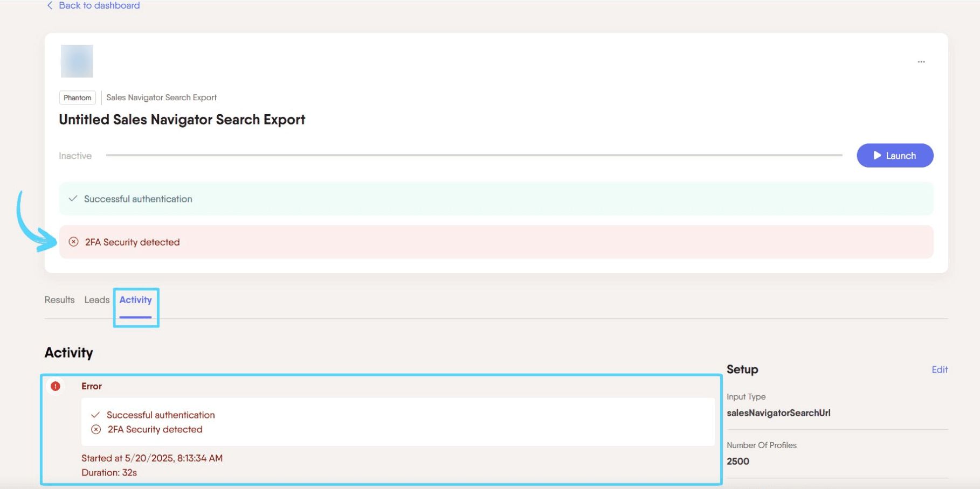The height and width of the screenshot is (489, 980).
Task: Click the checkmark in the green authentication banner
Action: [x=73, y=199]
